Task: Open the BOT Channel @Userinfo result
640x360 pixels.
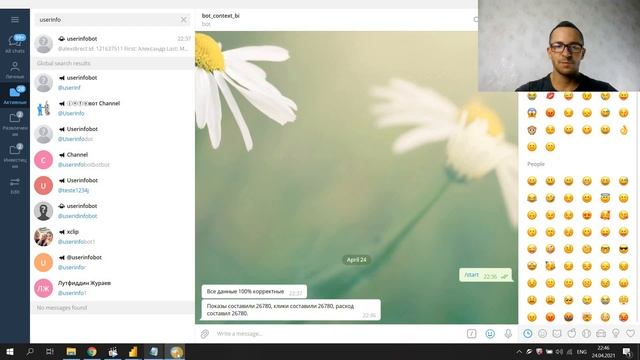Action: click(112, 108)
